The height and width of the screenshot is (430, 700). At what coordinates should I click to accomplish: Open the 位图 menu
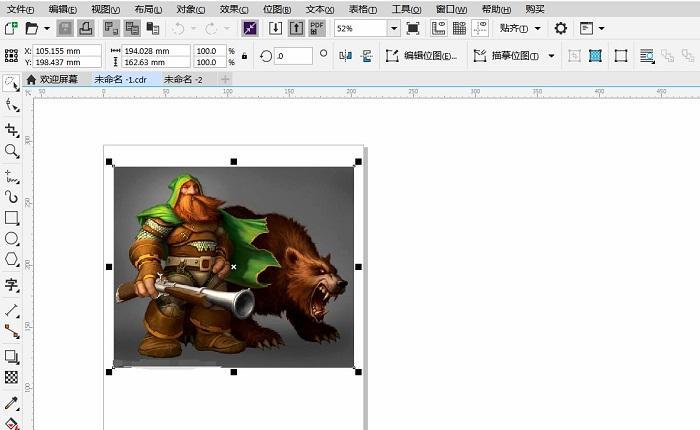click(277, 9)
